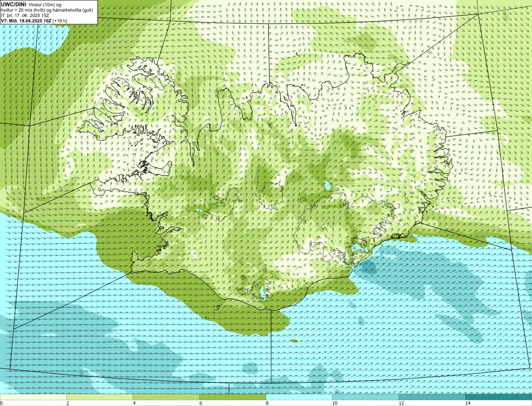Screen dimensions: 532x406
Task: Click the legend scale label "8"
Action: tap(267, 403)
